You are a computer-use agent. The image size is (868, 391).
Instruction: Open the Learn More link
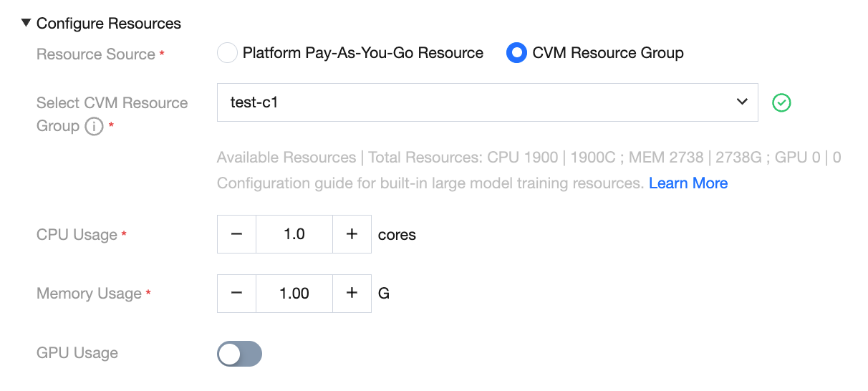point(688,183)
